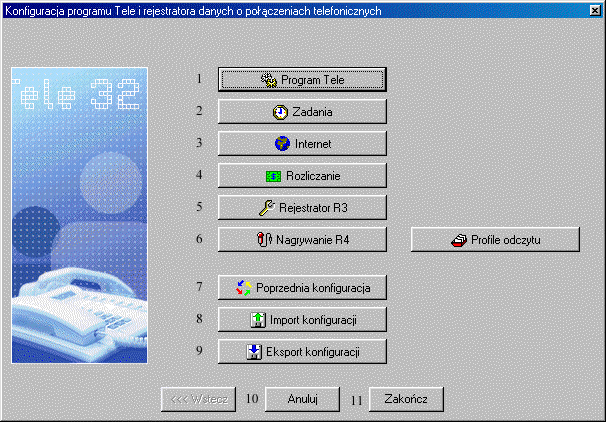Click the green up-arrow icon on Import konfiguracji
Image resolution: width=606 pixels, height=422 pixels.
(x=253, y=321)
